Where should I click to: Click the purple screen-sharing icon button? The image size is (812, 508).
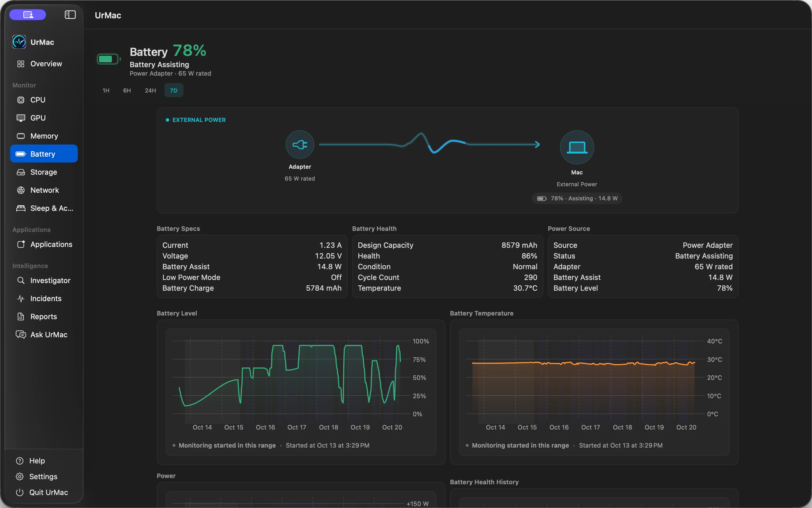coord(28,15)
